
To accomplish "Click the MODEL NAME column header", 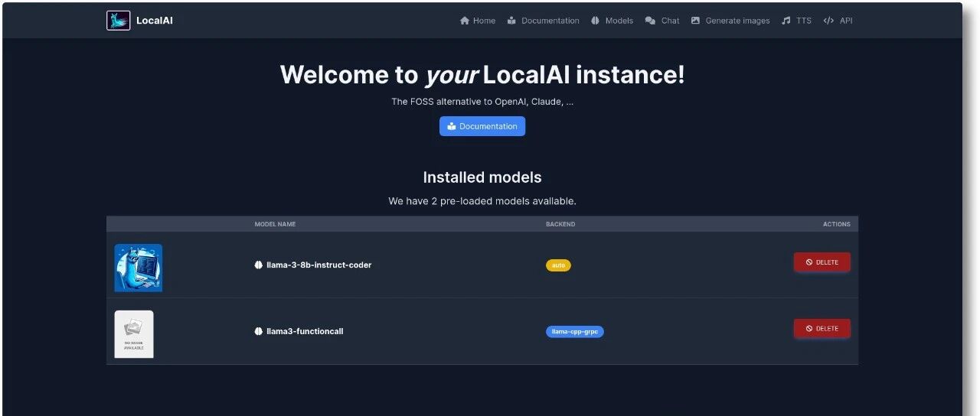I will [275, 224].
